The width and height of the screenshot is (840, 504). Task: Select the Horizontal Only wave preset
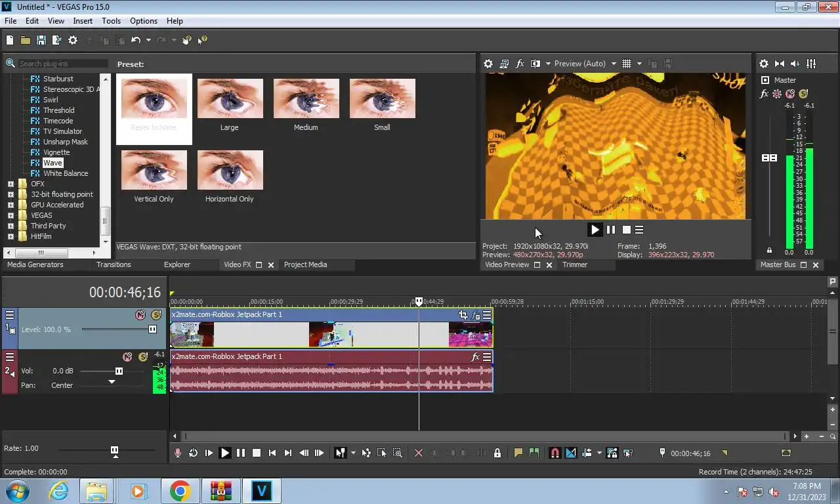pos(230,176)
